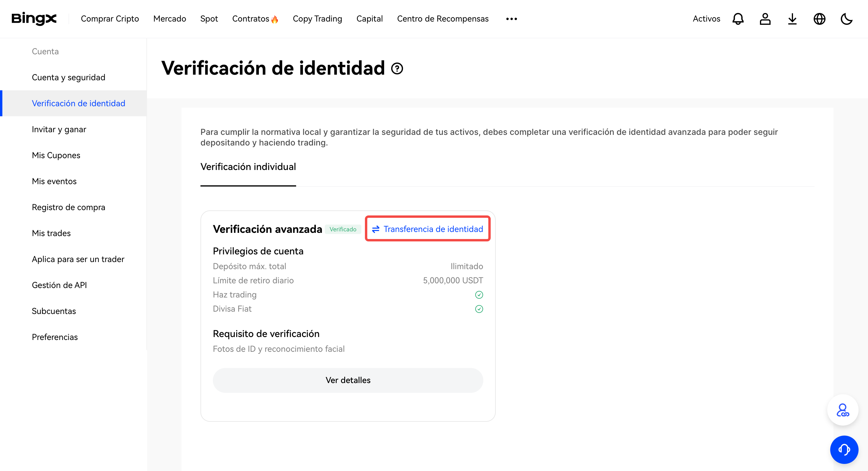Image resolution: width=868 pixels, height=471 pixels.
Task: Open the help icon beside Verificación de identidad
Action: (x=397, y=69)
